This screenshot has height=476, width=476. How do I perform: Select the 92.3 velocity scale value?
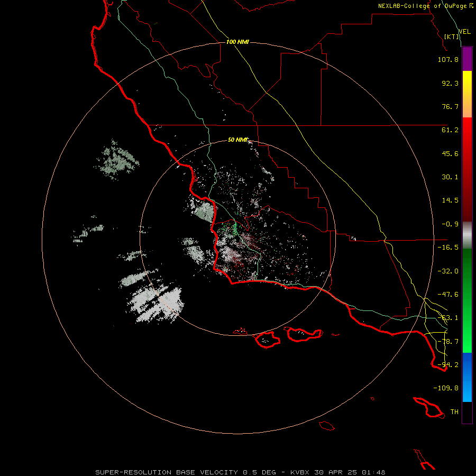pos(450,83)
